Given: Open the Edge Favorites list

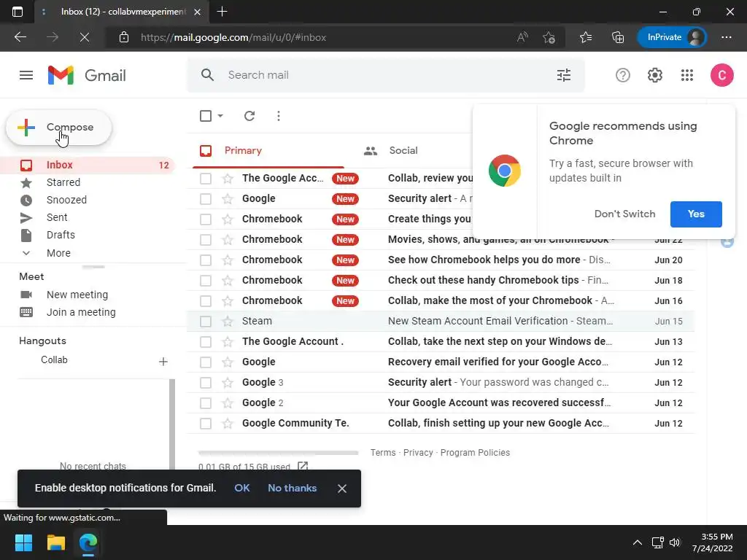Looking at the screenshot, I should click(586, 37).
